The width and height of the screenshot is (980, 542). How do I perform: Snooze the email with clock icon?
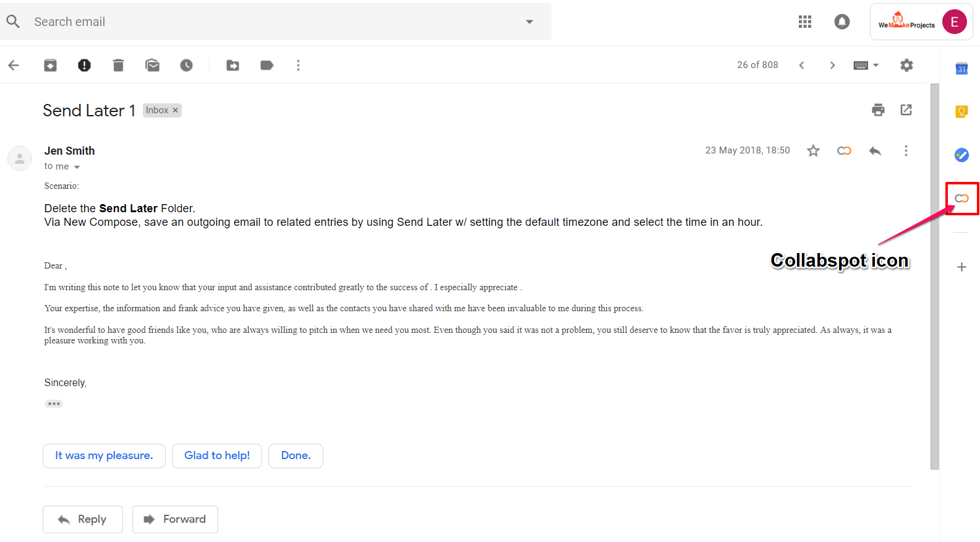[x=186, y=65]
